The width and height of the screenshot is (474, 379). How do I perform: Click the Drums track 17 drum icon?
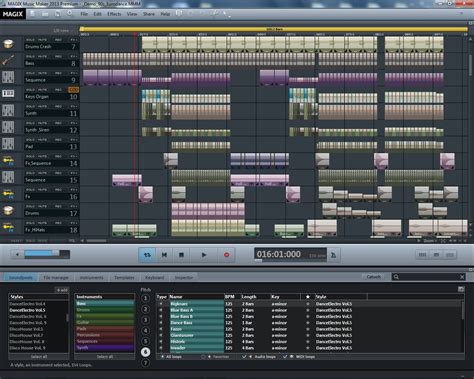pyautogui.click(x=8, y=211)
